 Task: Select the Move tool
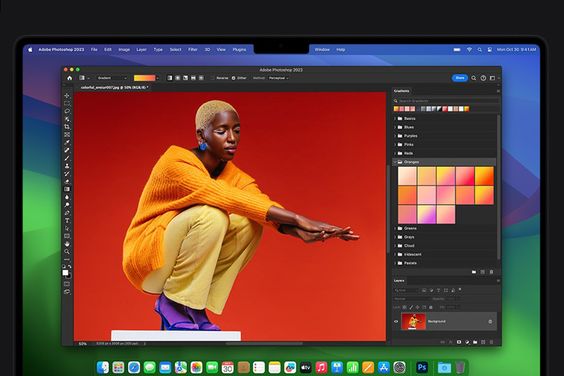click(x=67, y=95)
